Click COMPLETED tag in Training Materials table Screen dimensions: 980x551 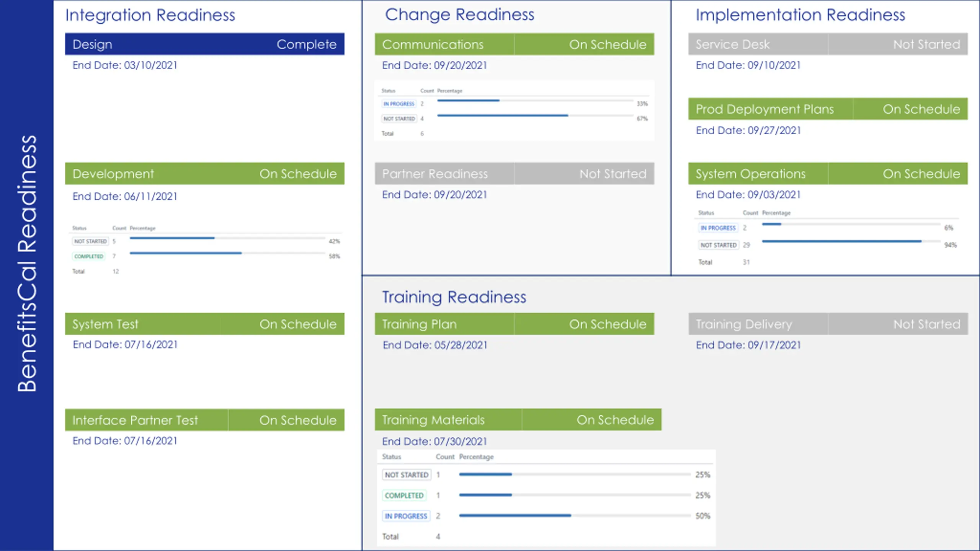coord(404,496)
